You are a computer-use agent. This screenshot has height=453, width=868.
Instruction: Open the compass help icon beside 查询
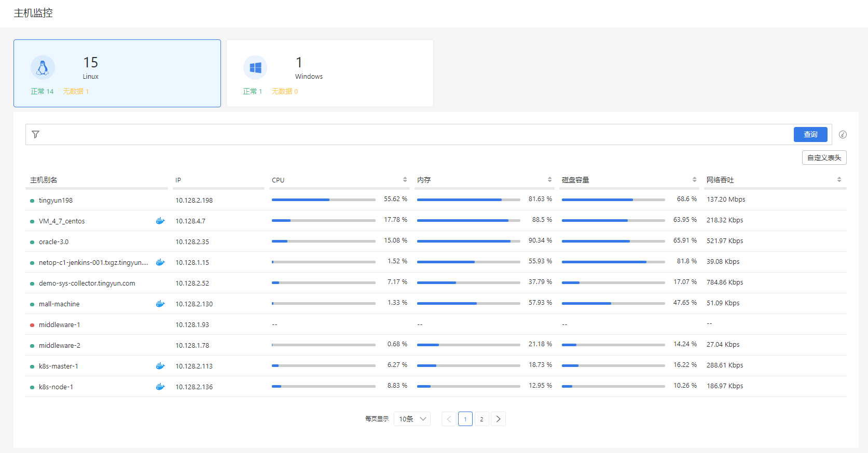pyautogui.click(x=843, y=134)
